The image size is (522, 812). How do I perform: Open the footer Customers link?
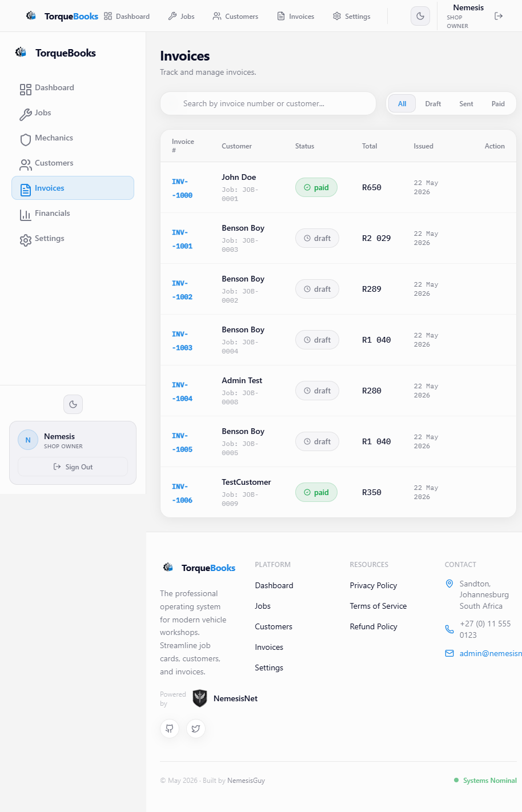(274, 626)
